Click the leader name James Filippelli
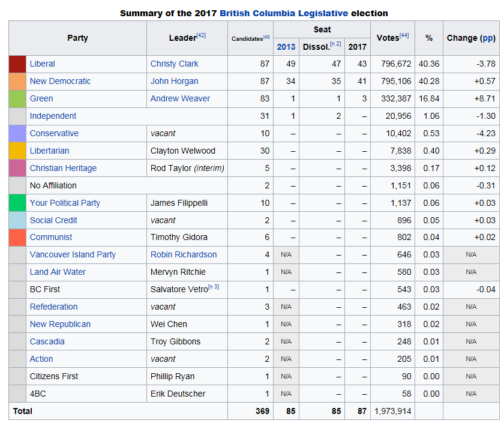 179,203
